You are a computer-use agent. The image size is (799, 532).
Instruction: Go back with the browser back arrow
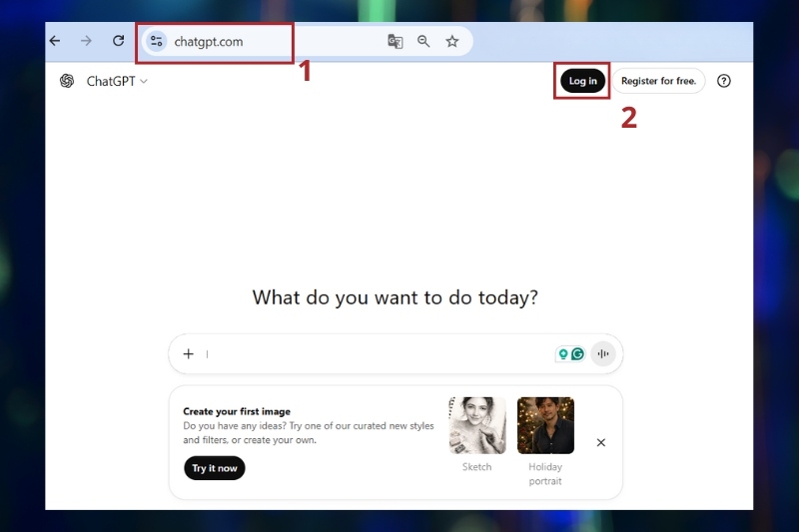55,41
